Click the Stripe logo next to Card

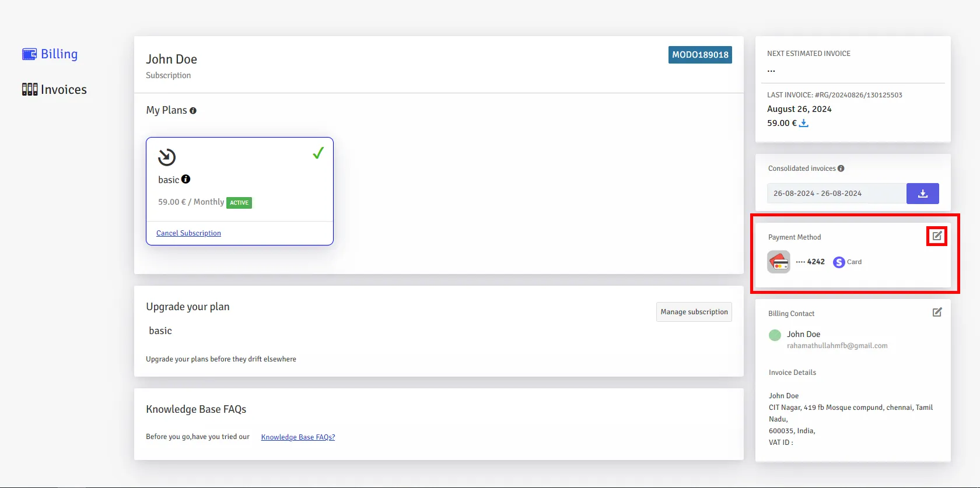point(839,262)
